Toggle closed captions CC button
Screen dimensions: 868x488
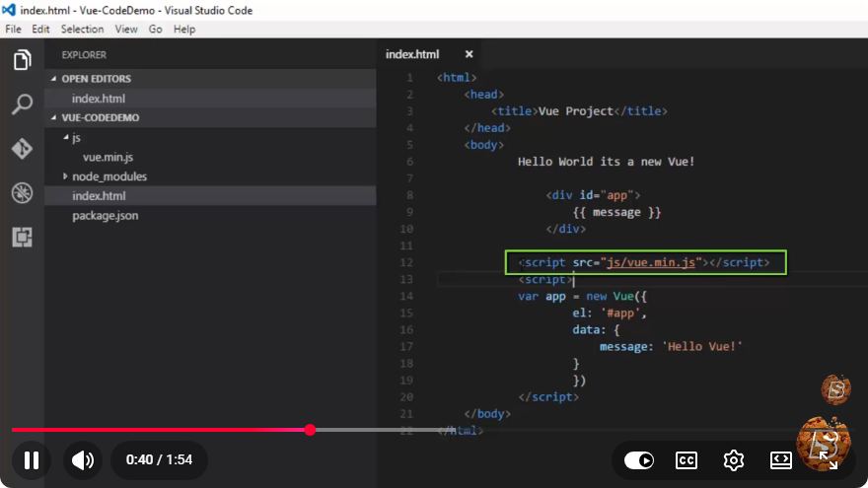pyautogui.click(x=687, y=459)
